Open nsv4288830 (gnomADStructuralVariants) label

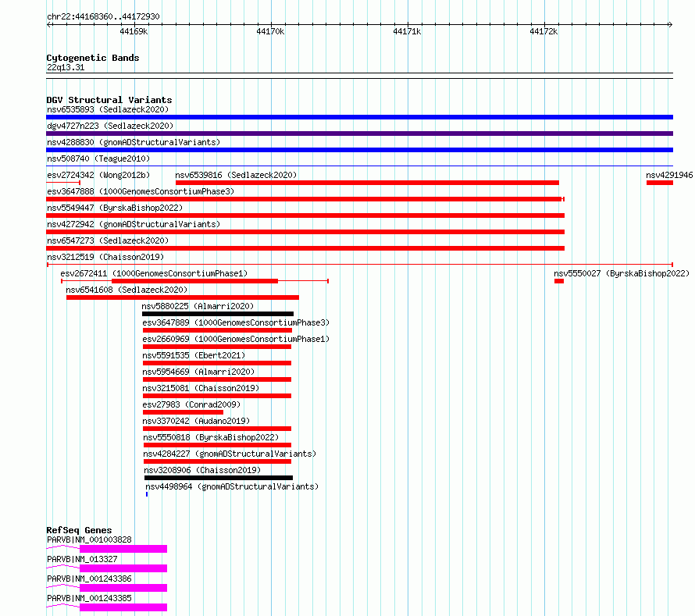coord(134,142)
